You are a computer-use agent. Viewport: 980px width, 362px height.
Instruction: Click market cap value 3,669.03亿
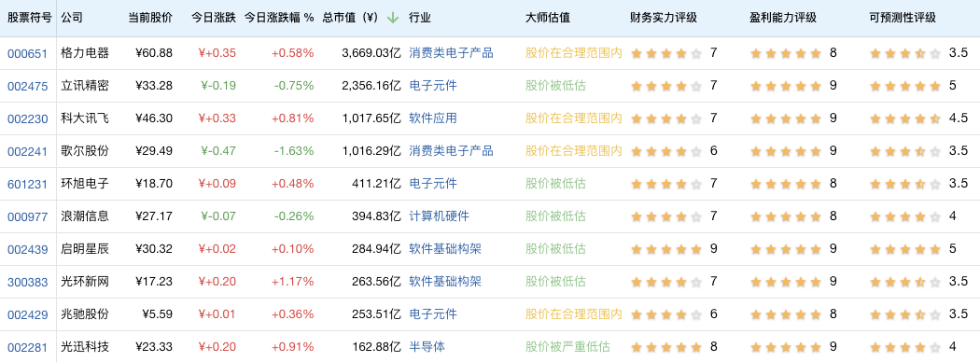click(x=371, y=54)
